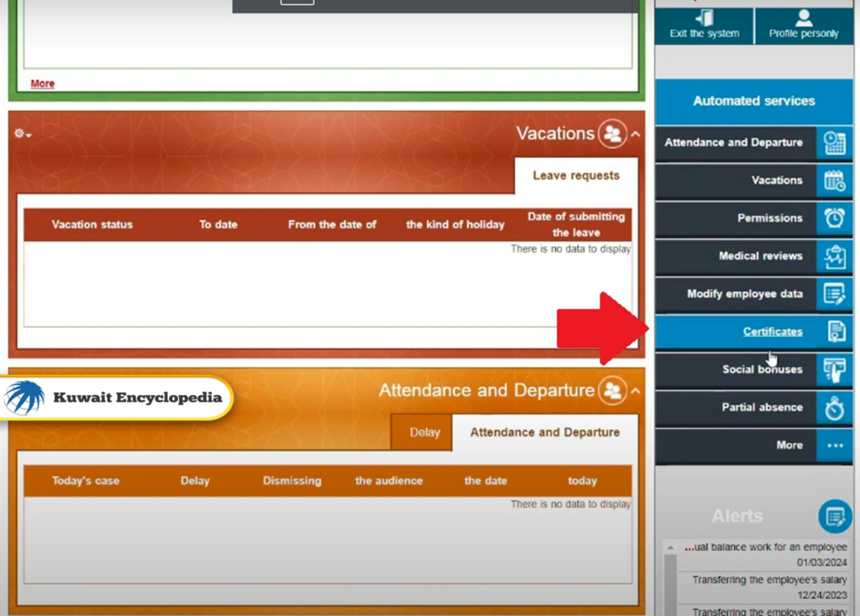This screenshot has width=860, height=616.
Task: Collapse the Attendance and Departure panel chevron
Action: point(636,391)
